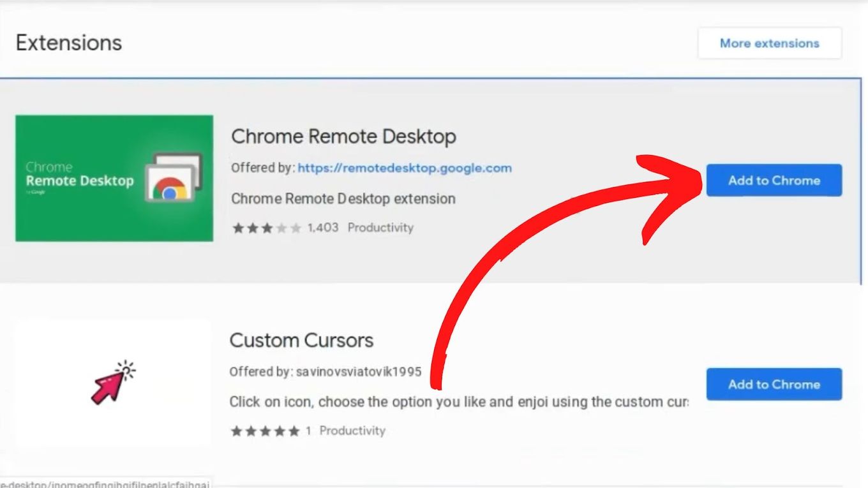Click Add to Chrome for Chrome Remote Desktop
Screen dimensions: 868x488
(x=774, y=181)
